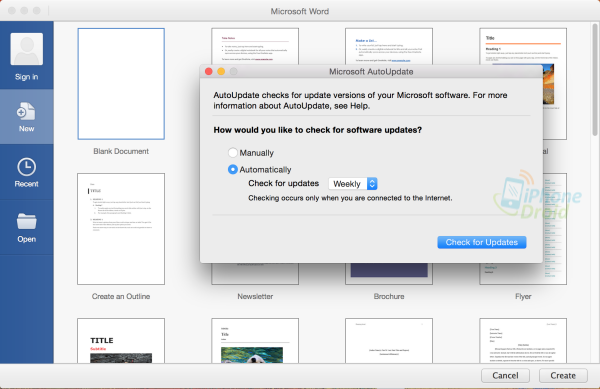This screenshot has width=600, height=389.
Task: Pick the Newsletter template label
Action: [255, 296]
